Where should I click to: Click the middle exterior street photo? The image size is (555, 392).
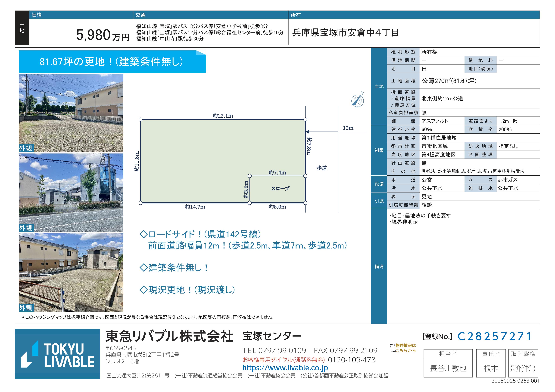(71, 193)
